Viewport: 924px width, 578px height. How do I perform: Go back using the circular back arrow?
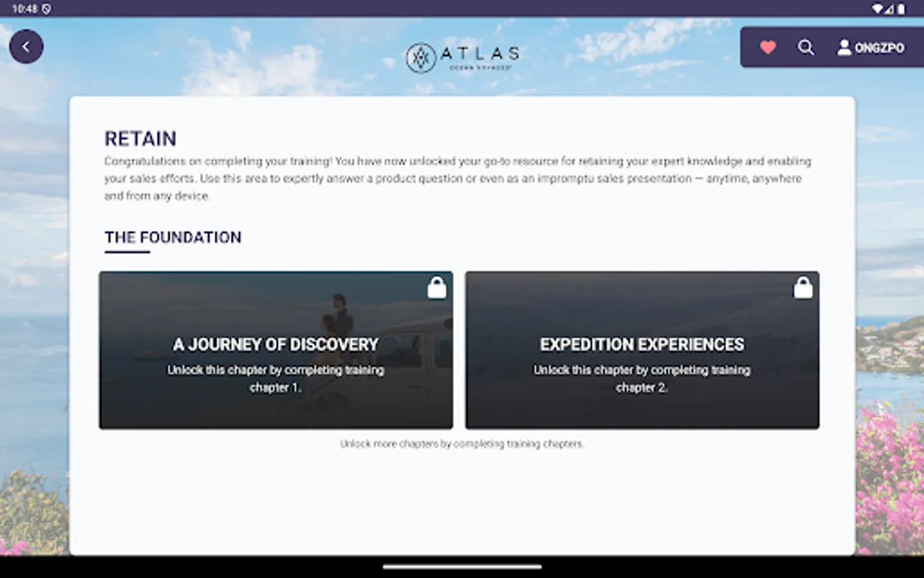[x=26, y=46]
